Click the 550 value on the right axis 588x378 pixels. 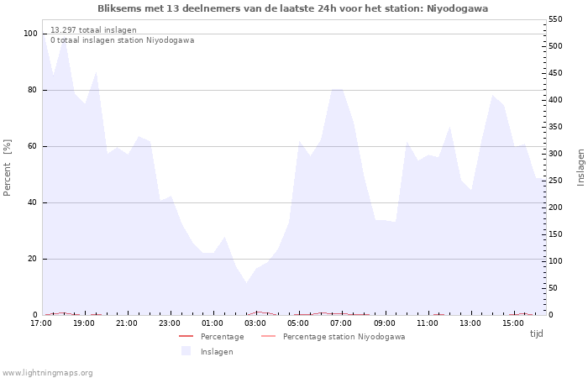[555, 19]
